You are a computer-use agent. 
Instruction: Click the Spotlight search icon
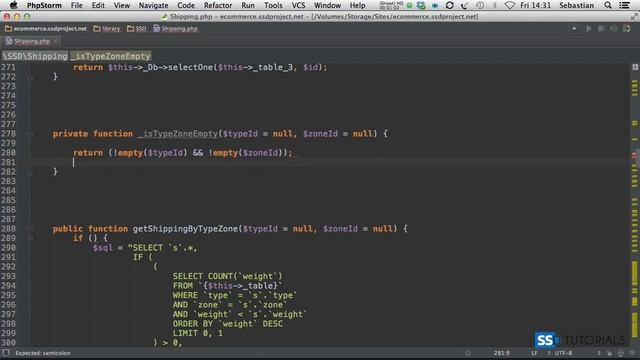pos(608,5)
